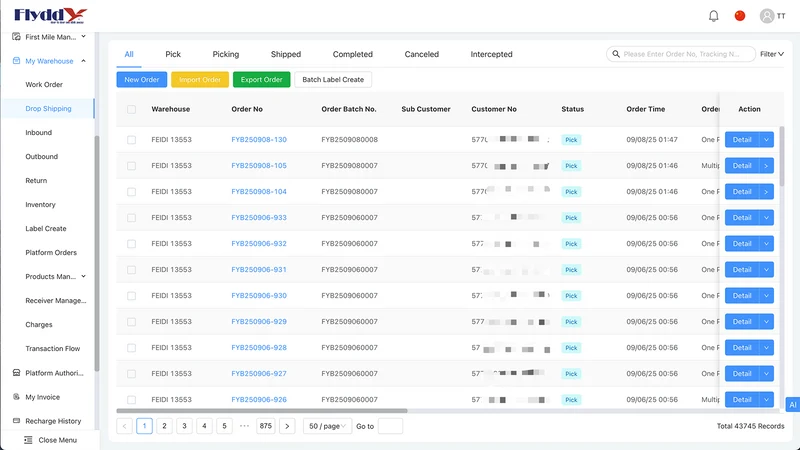Expand the First Mile Management menu
This screenshot has height=450, width=800.
pos(83,37)
